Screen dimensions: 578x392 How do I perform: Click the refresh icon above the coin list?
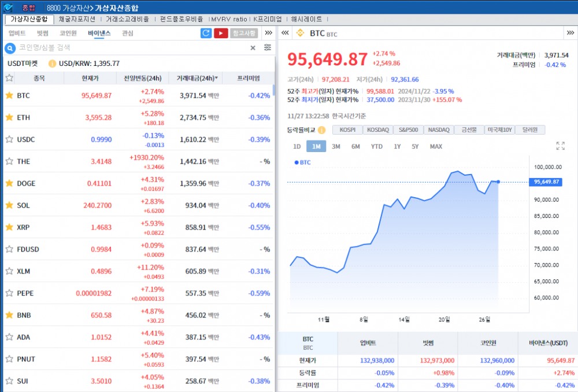point(206,33)
